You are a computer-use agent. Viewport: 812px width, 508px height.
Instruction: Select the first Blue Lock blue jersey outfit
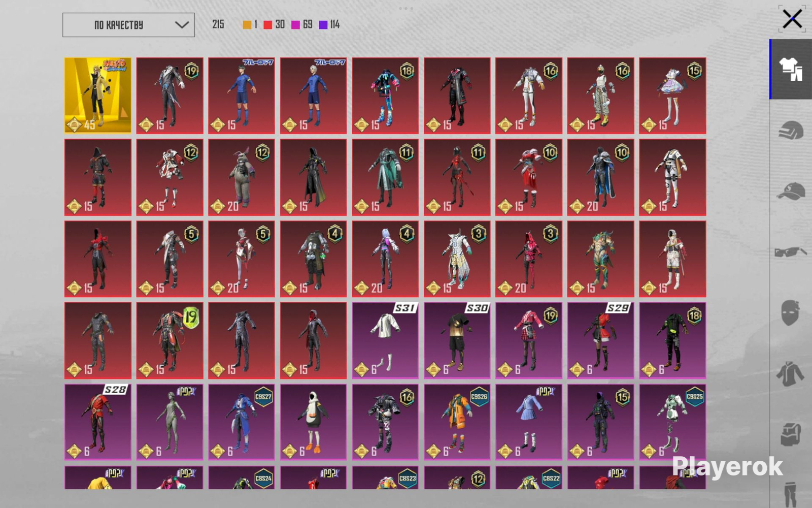coord(242,96)
